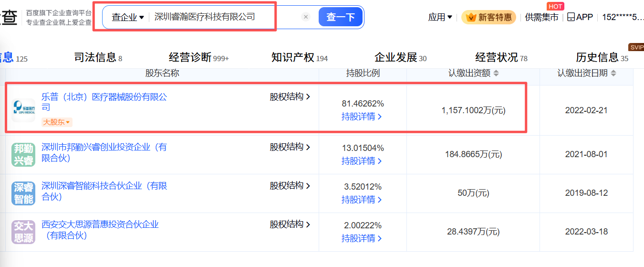
Task: Select the 1,157.1002万(元) amount cell
Action: tap(473, 110)
